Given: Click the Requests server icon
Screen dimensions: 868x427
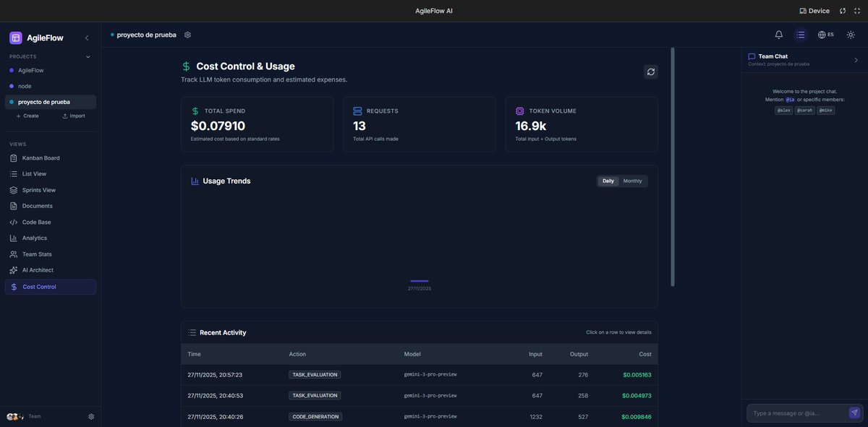Looking at the screenshot, I should click(x=357, y=111).
